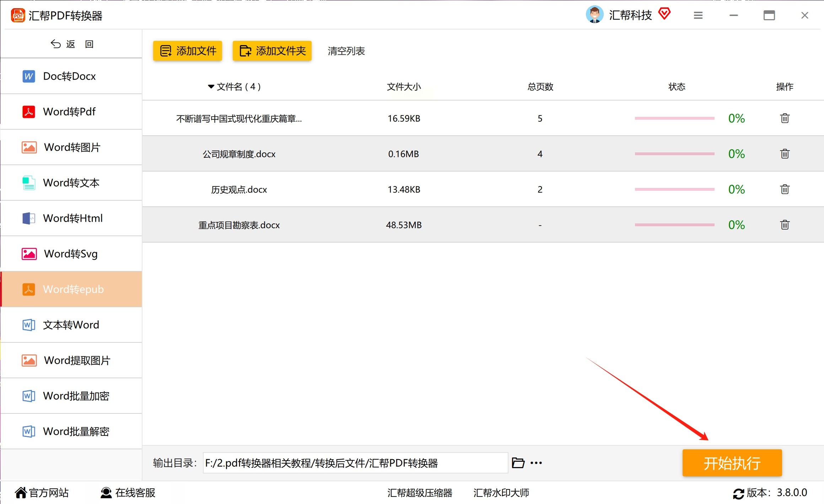824x504 pixels.
Task: Click the 输出目录 path input field
Action: (355, 463)
